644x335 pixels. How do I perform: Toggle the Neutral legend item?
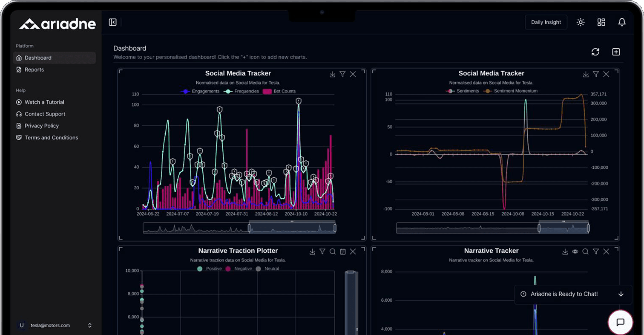[x=267, y=269]
